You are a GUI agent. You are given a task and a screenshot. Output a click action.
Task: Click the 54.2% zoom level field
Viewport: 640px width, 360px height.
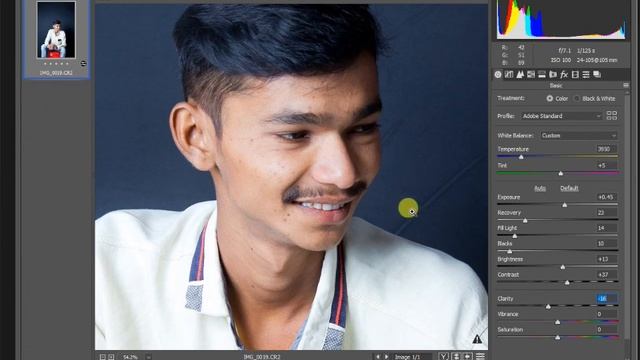click(x=130, y=357)
